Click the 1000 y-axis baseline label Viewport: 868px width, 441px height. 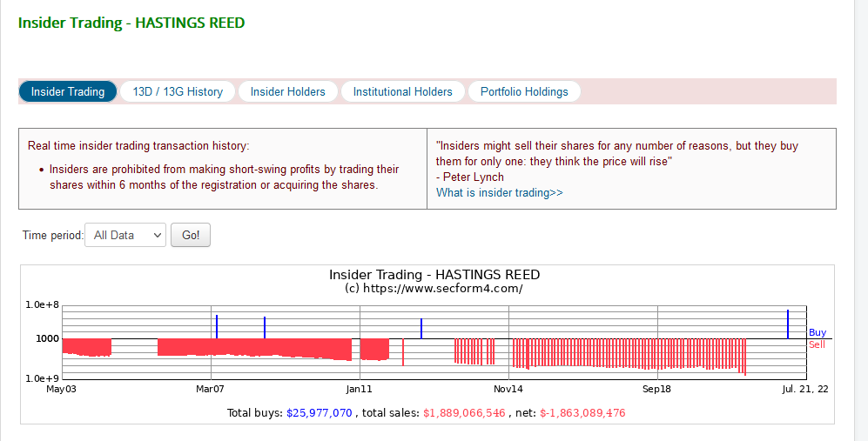[x=48, y=338]
